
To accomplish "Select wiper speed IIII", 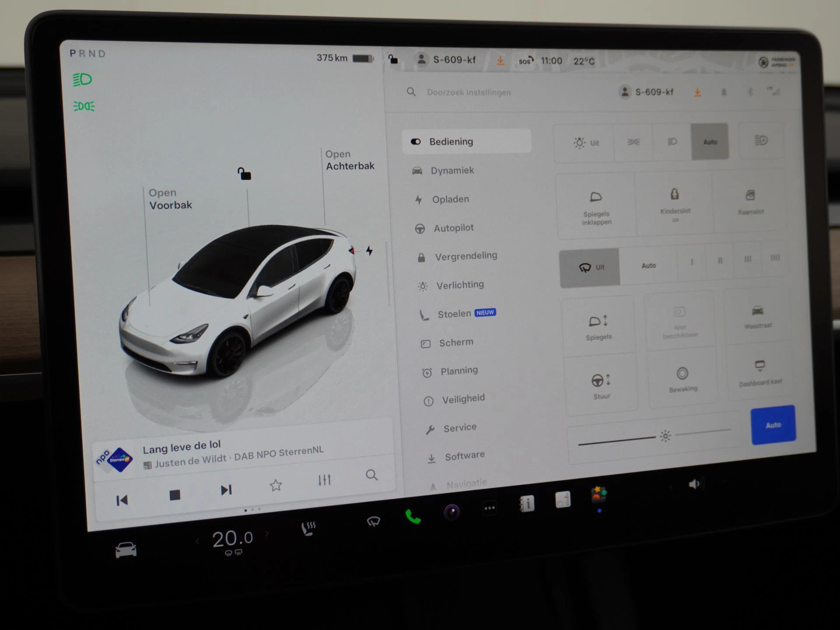I will coord(775,258).
